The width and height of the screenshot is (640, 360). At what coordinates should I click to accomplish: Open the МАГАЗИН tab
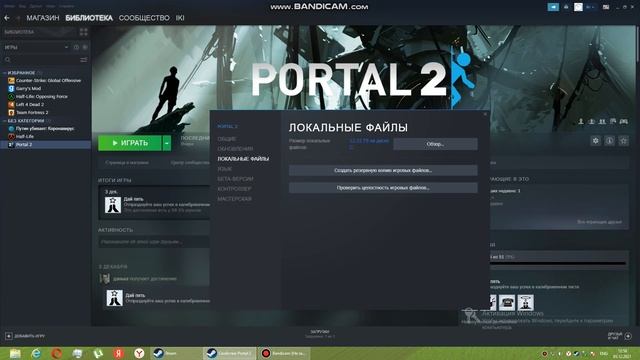[x=43, y=18]
